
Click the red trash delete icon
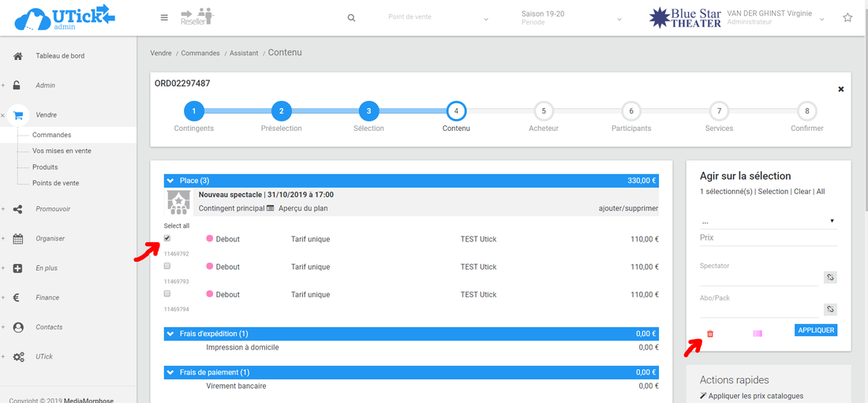coord(709,334)
